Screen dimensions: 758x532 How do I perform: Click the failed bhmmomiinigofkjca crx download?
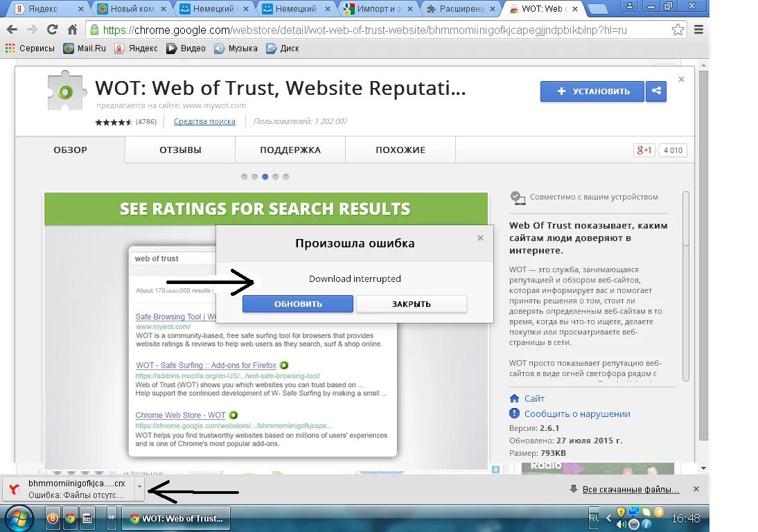(69, 489)
